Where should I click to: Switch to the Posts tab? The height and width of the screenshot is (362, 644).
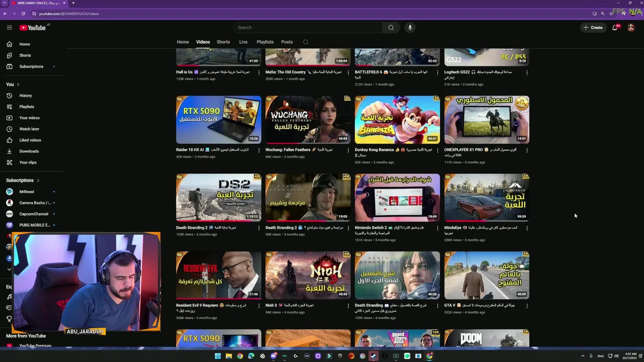point(287,42)
